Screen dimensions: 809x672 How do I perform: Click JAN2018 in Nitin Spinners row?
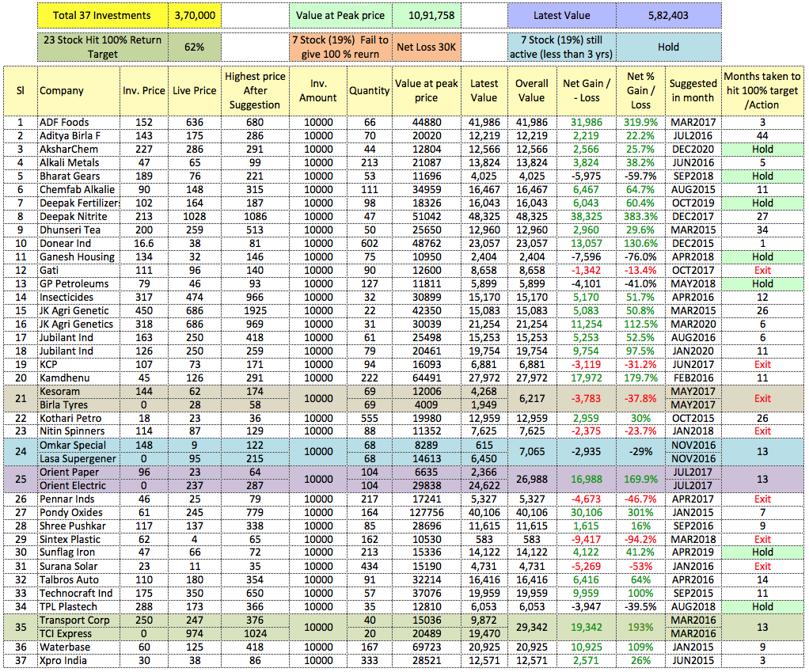point(693,431)
